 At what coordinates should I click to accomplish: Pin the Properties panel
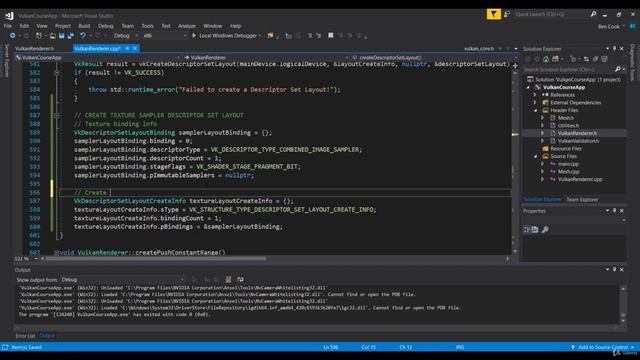614,211
